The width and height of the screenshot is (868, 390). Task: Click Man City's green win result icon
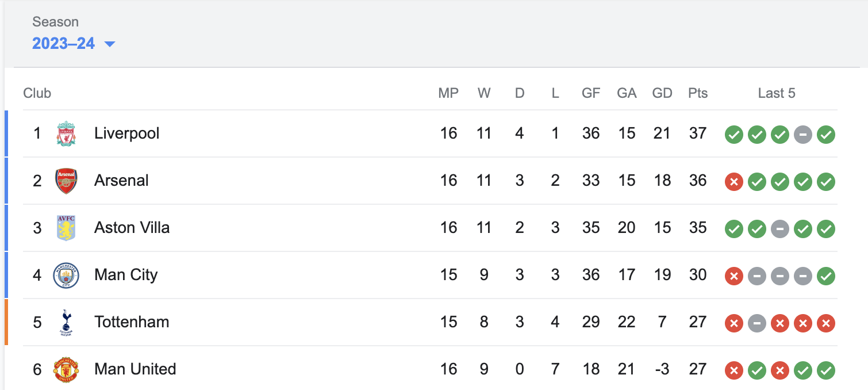(x=826, y=277)
